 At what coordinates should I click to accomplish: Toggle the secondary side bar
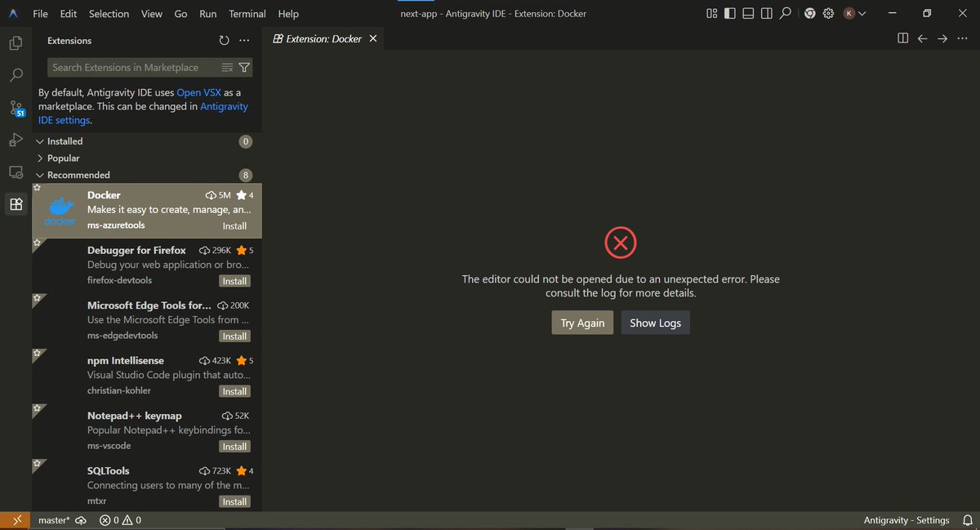(x=766, y=14)
